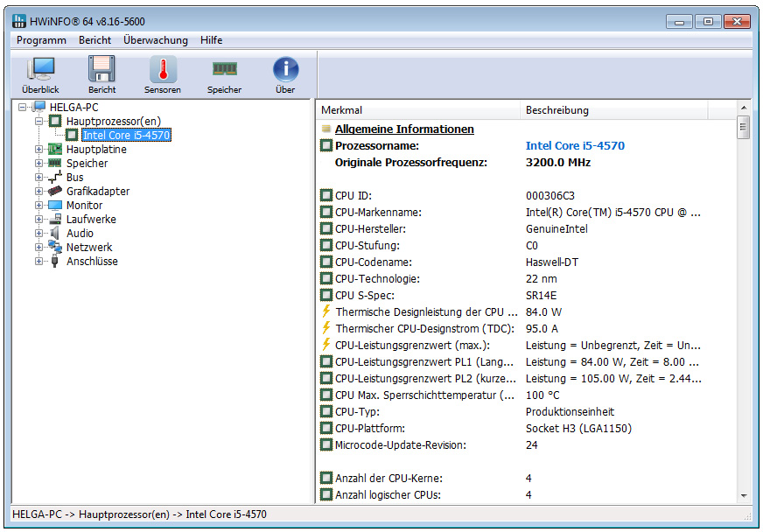Viewport: 763px width, 532px height.
Task: Expand the Hauptplatine tree node
Action: 38,150
